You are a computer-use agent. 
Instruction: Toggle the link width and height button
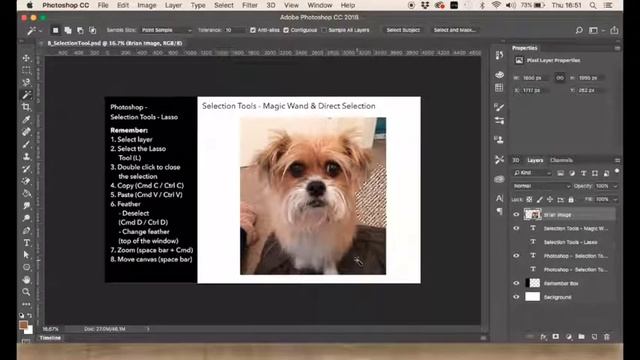point(560,78)
